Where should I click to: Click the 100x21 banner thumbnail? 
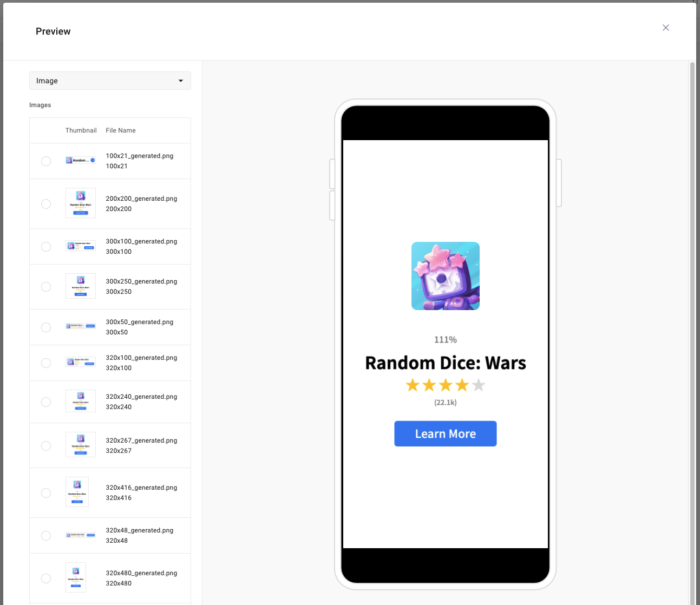point(81,160)
